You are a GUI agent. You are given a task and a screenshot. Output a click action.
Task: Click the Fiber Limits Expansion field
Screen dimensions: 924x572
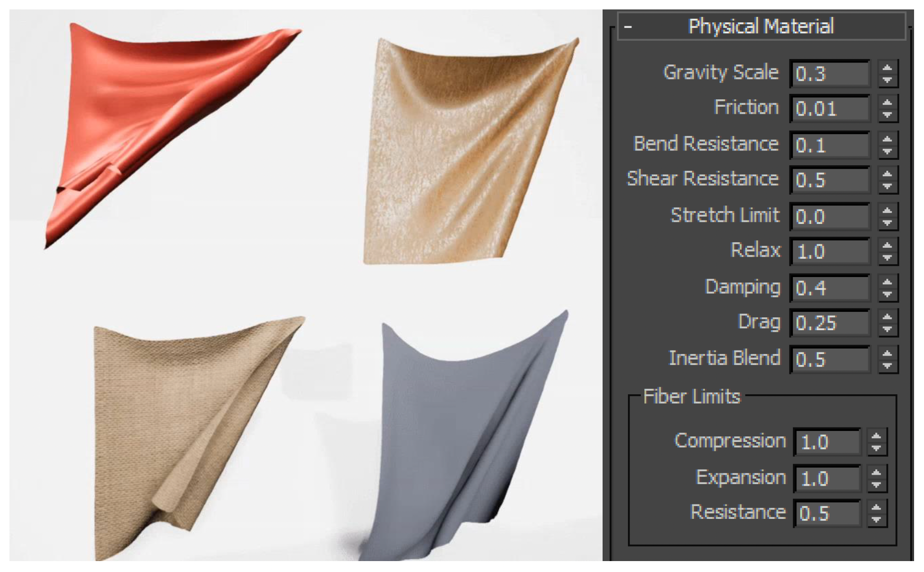click(x=827, y=479)
